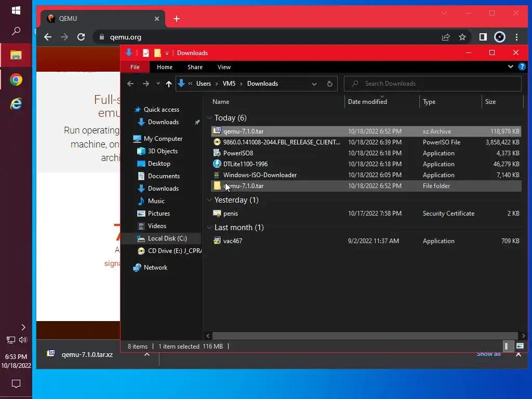The image size is (532, 399).
Task: Go back in File Explorer
Action: (x=130, y=84)
